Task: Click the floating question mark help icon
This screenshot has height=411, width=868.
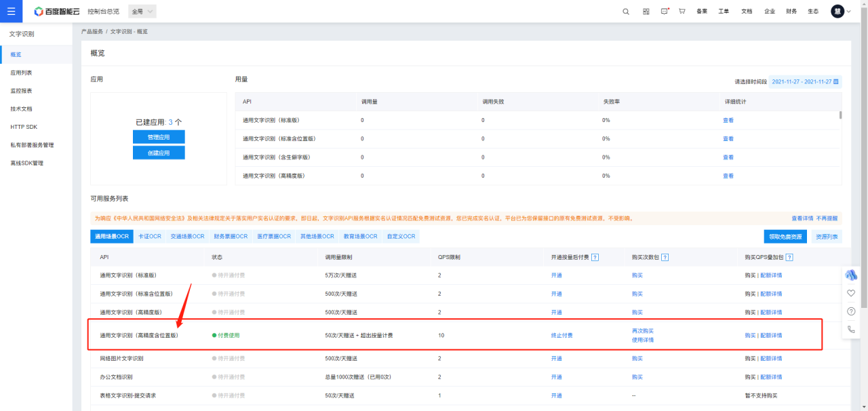Action: pyautogui.click(x=851, y=311)
